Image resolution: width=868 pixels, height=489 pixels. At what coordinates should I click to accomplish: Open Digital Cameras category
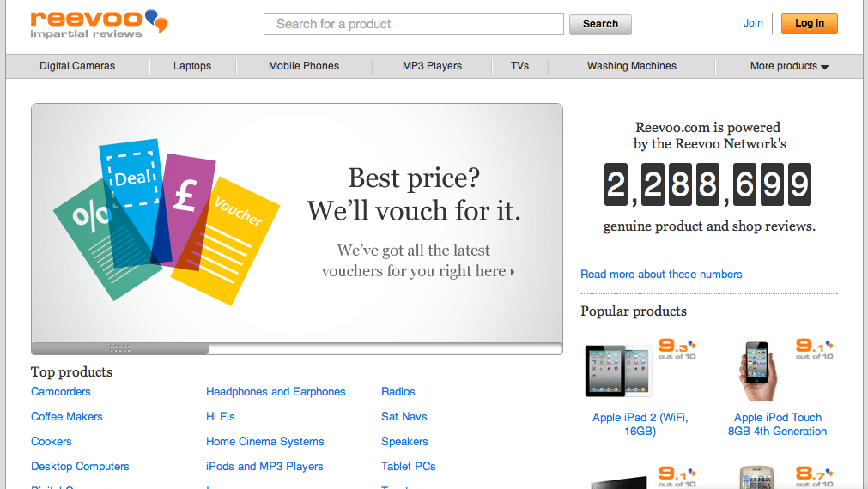[x=77, y=66]
